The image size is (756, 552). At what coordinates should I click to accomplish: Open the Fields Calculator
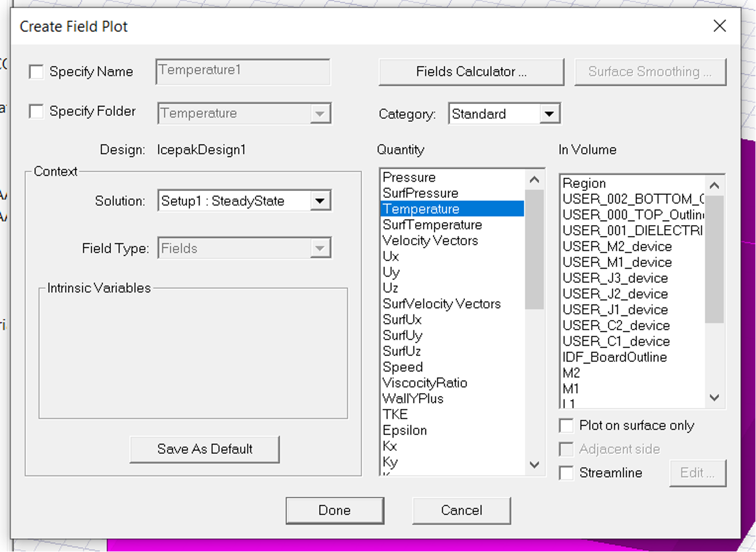pyautogui.click(x=471, y=72)
